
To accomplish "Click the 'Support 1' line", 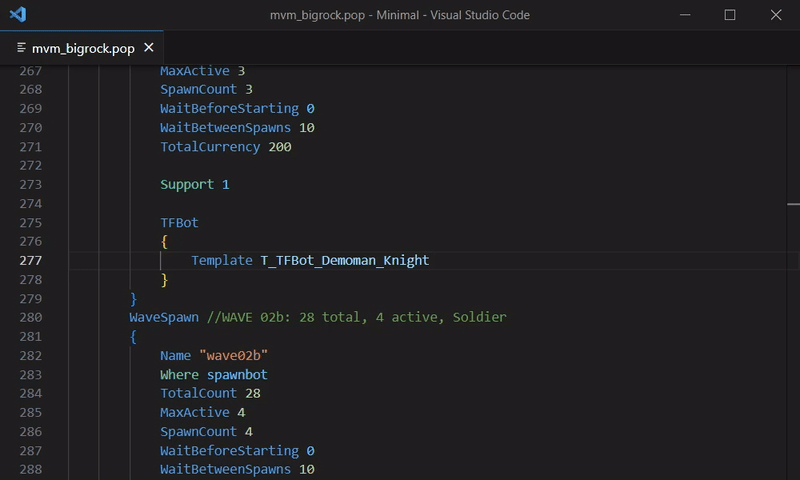I will [x=195, y=185].
